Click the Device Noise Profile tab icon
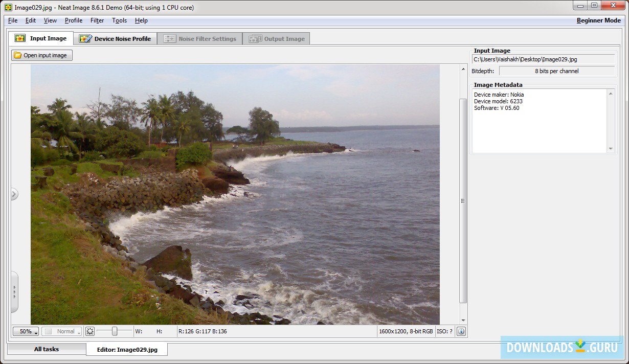The height and width of the screenshot is (364, 629). point(85,39)
